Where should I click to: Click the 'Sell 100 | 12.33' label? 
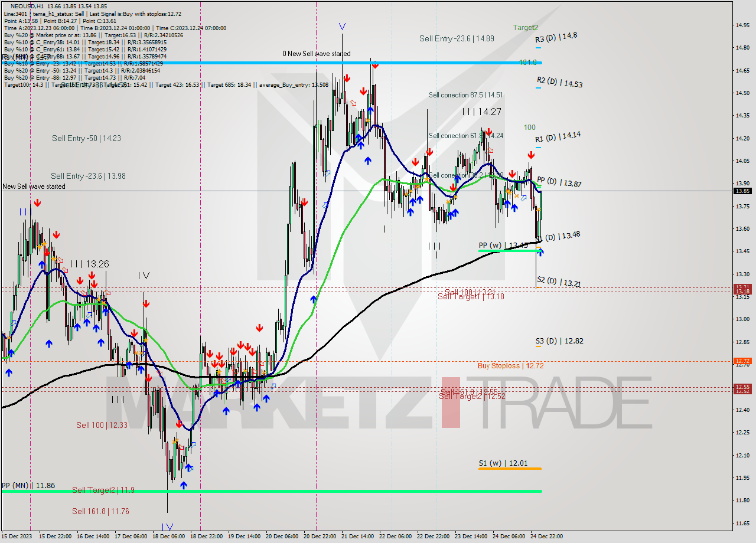(x=102, y=425)
